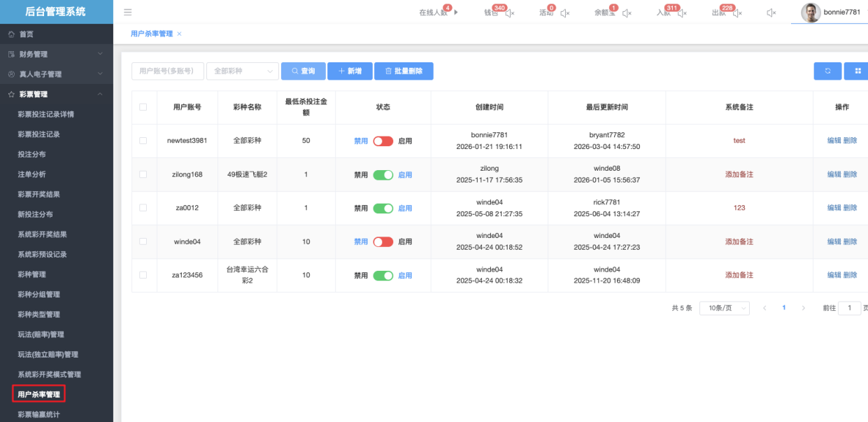Open the 10条/页 page size dropdown
This screenshot has height=422, width=868.
724,308
